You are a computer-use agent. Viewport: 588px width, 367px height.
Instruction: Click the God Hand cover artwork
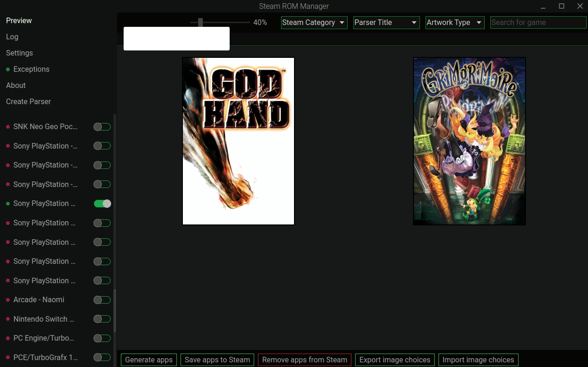(x=238, y=141)
